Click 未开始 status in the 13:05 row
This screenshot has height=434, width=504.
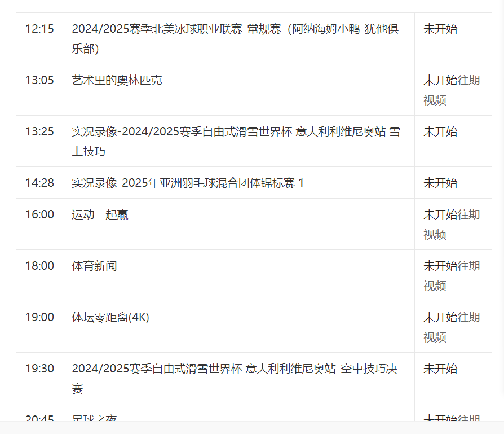440,80
